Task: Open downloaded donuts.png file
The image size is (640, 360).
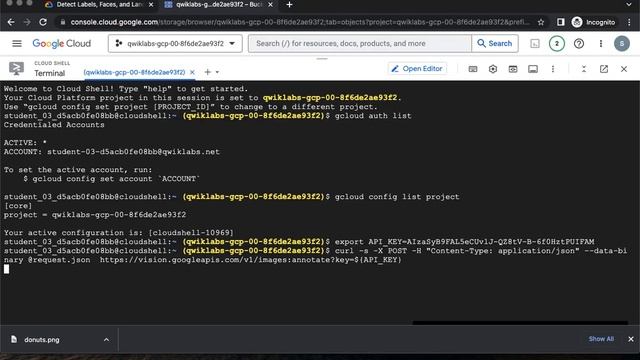Action: [42, 340]
